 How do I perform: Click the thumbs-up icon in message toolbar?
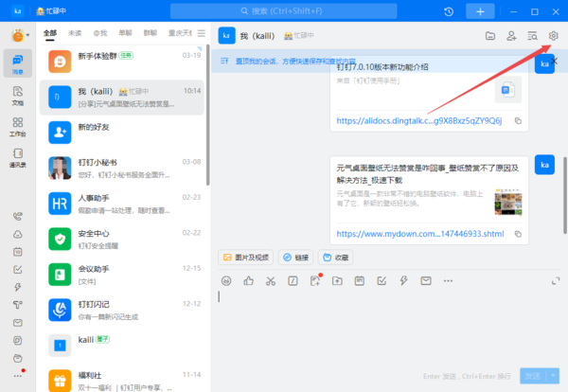(249, 280)
